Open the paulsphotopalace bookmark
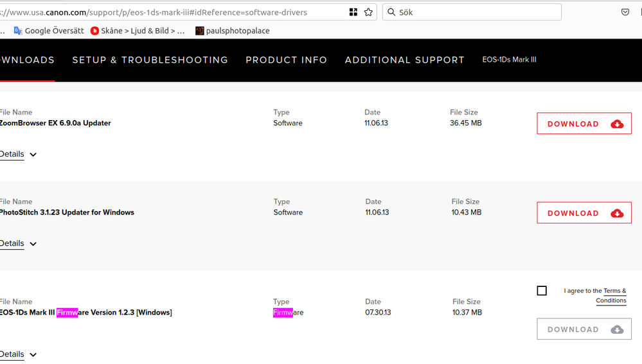Viewport: 642px width, 364px height. [232, 31]
